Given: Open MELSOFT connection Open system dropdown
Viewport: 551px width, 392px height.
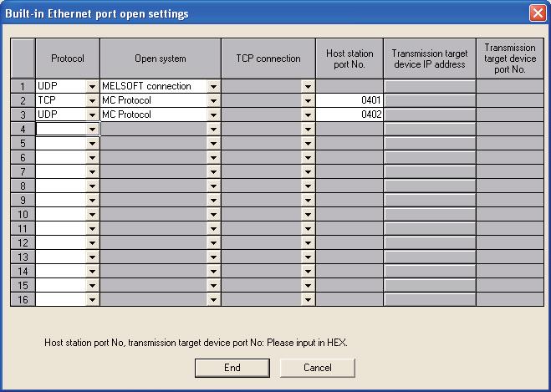Looking at the screenshot, I should click(x=213, y=86).
